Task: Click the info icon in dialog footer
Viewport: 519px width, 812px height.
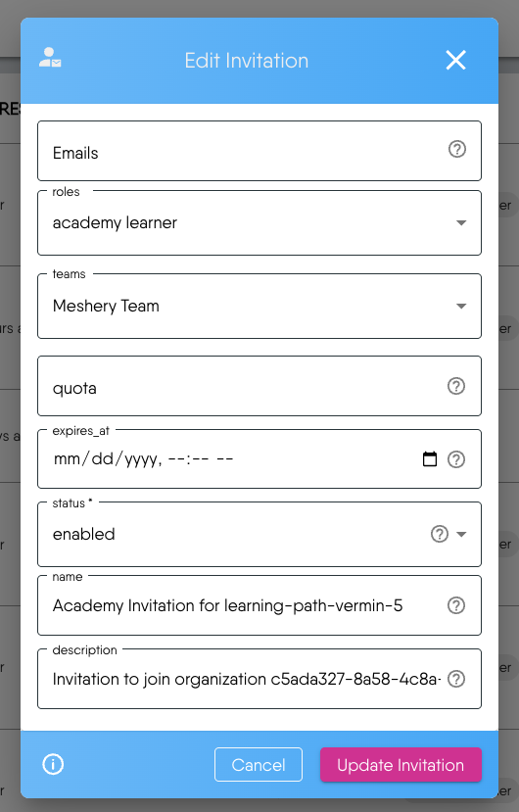Action: (53, 764)
